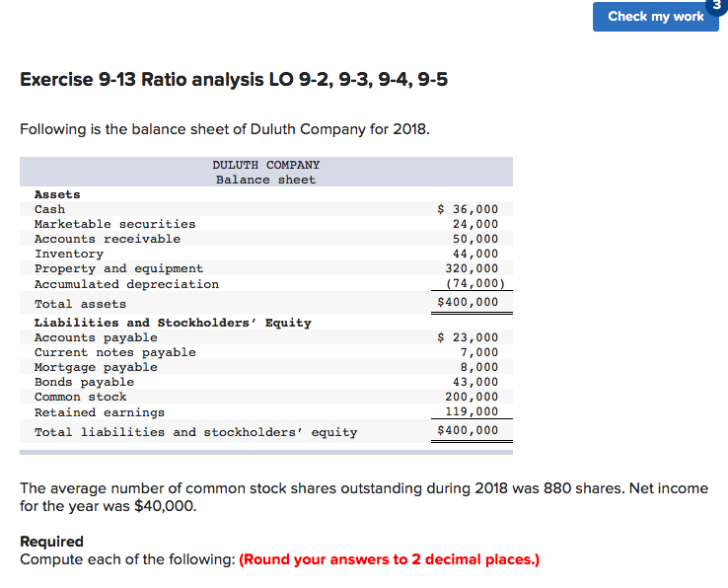The height and width of the screenshot is (588, 728).
Task: Select the Inventory value 44,000
Action: [475, 255]
